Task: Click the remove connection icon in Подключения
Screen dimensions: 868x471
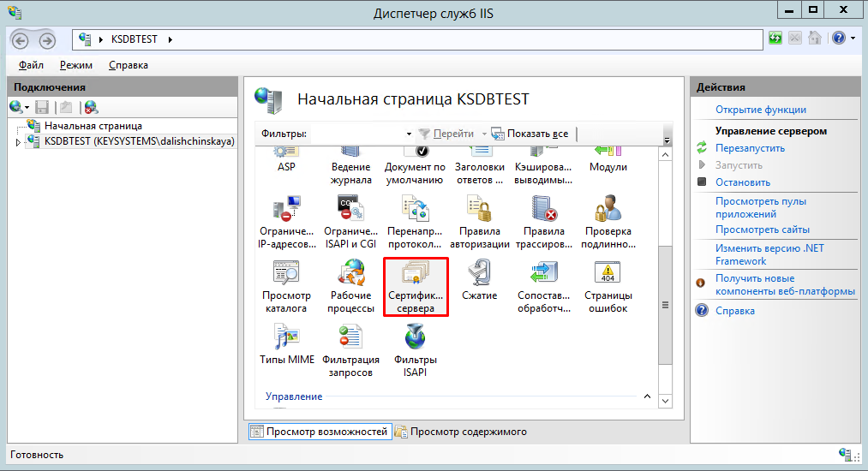Action: point(92,107)
